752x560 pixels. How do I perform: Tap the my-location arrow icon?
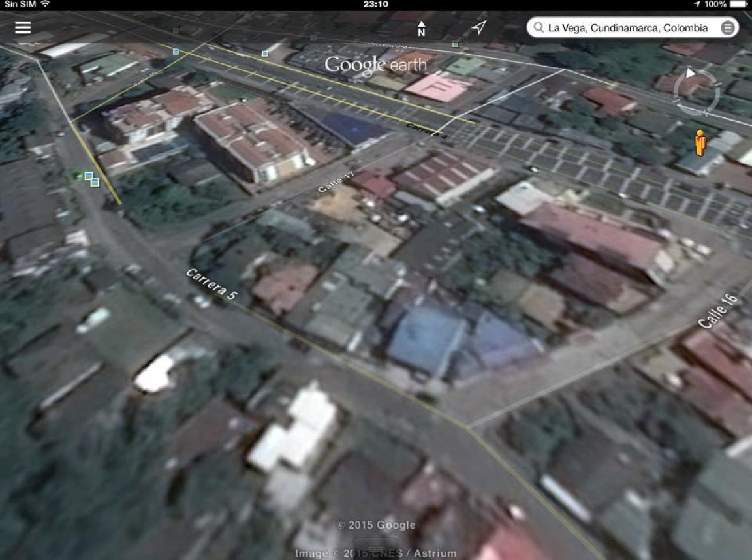coord(479,27)
